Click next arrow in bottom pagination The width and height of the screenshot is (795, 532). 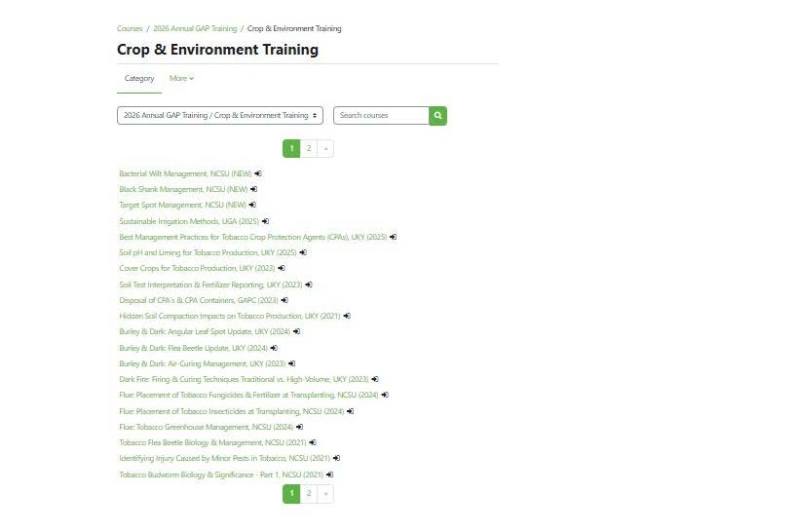coord(325,494)
